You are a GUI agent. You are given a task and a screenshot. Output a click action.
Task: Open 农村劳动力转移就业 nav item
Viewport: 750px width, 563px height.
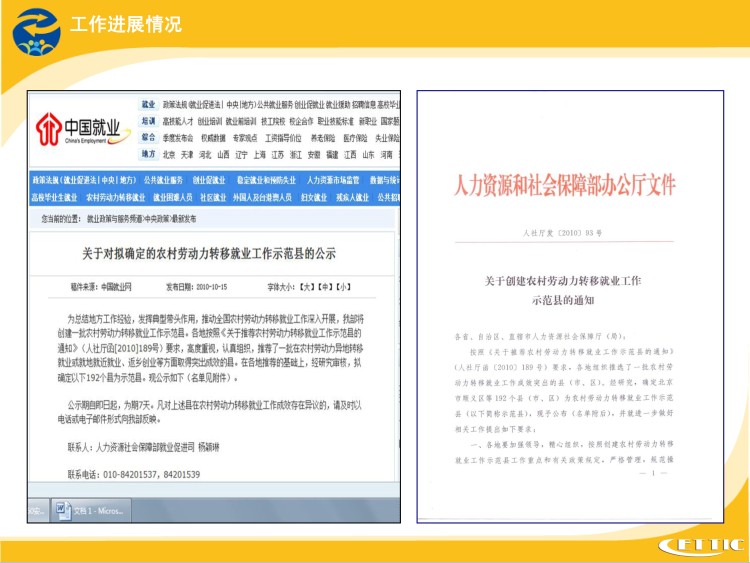(x=114, y=197)
